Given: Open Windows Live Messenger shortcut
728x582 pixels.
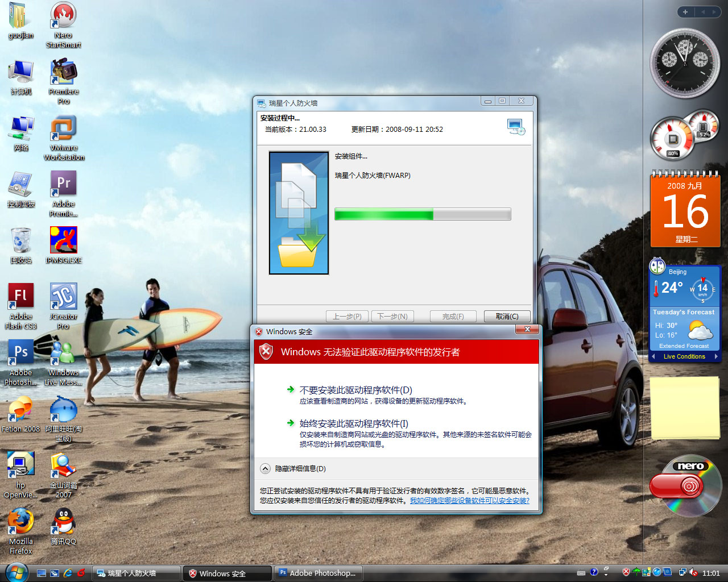Looking at the screenshot, I should tap(64, 363).
